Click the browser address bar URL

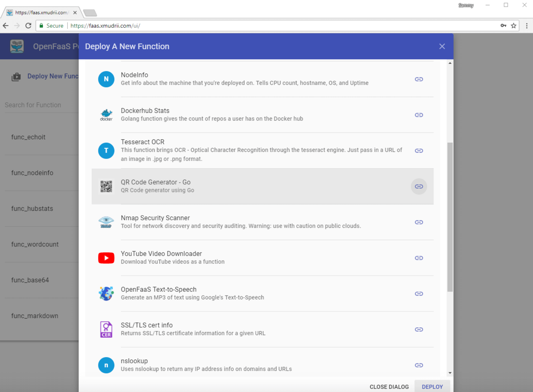pos(105,26)
